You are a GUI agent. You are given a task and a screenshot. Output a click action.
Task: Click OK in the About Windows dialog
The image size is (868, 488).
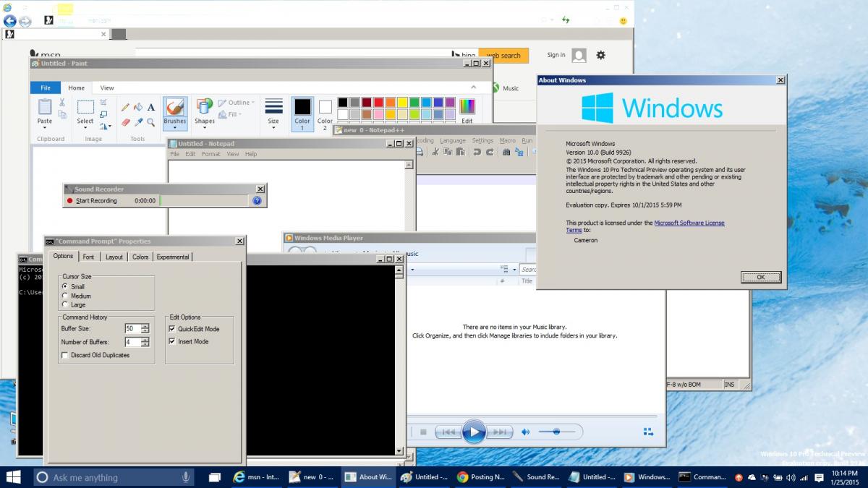coord(761,277)
